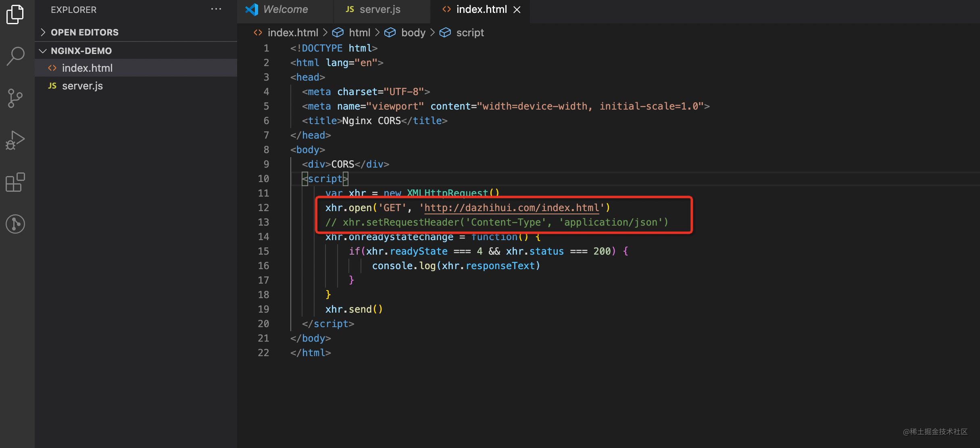Viewport: 980px width, 448px height.
Task: Collapse the NGINX-DEMO folder
Action: tap(43, 50)
